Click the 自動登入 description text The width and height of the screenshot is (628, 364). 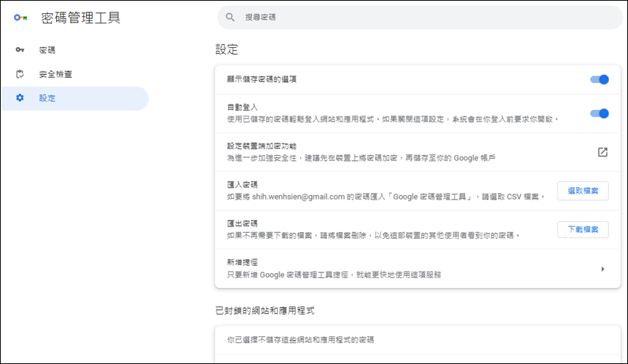(x=393, y=119)
